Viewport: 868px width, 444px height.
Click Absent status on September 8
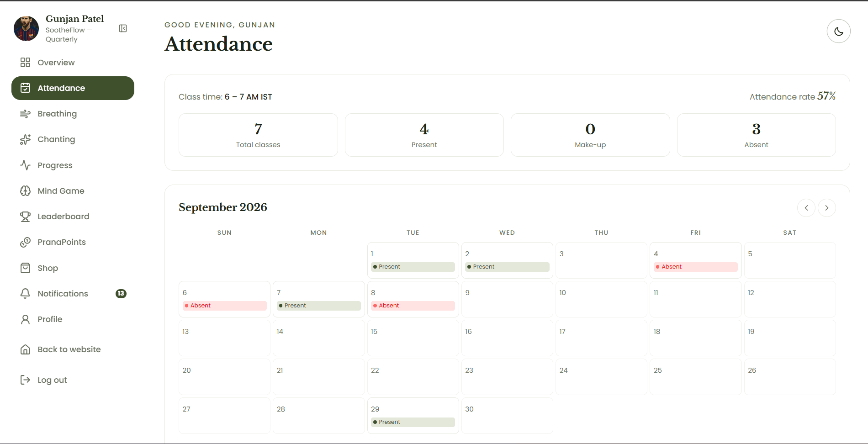tap(413, 306)
